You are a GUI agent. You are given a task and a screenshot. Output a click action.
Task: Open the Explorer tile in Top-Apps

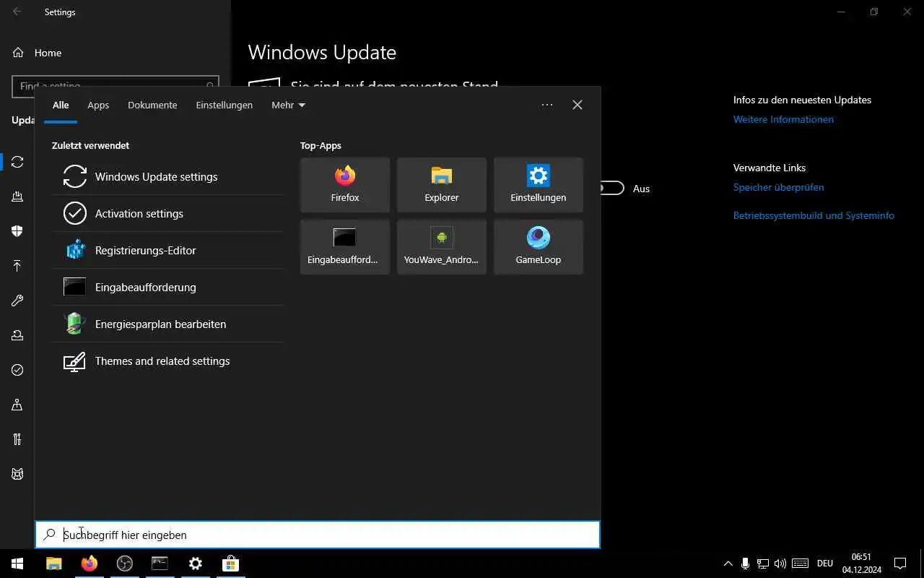442,185
